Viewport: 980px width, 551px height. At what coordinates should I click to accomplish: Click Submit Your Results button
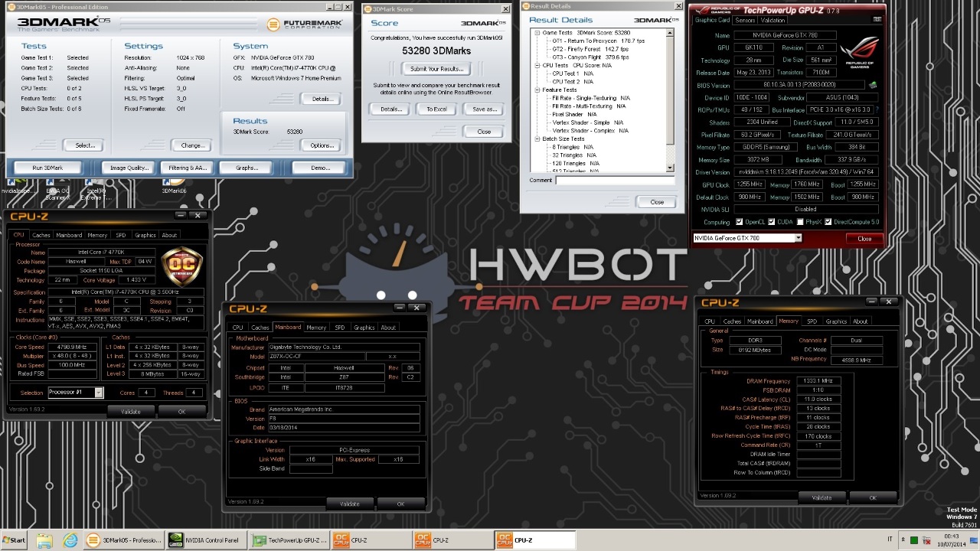pyautogui.click(x=436, y=69)
